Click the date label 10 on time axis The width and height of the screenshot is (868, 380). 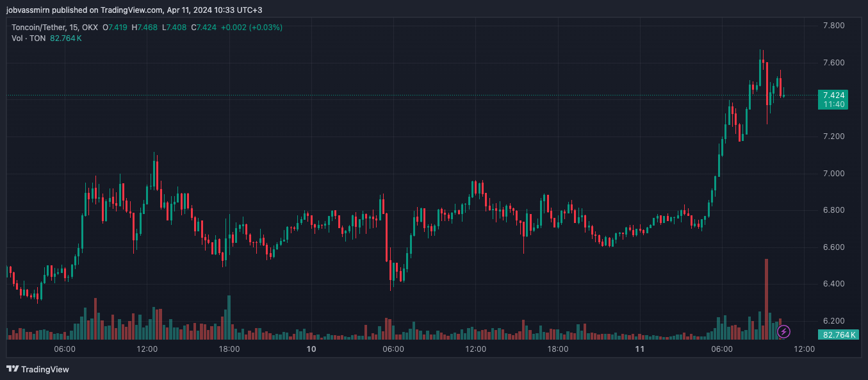click(311, 349)
